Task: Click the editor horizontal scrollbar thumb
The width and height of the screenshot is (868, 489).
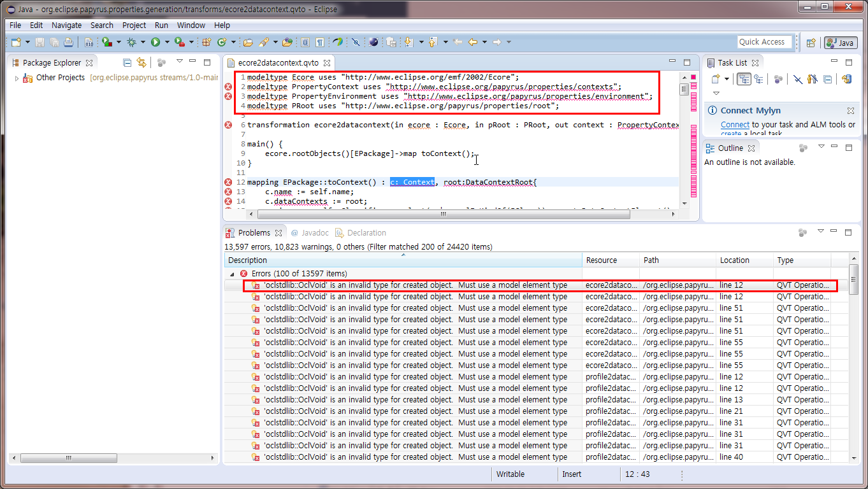Action: [x=444, y=215]
